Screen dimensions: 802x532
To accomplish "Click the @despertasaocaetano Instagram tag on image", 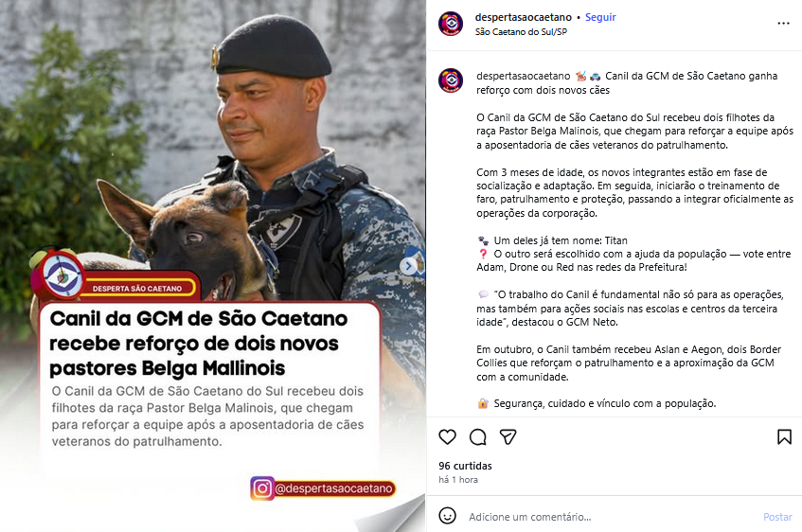I will tap(323, 488).
